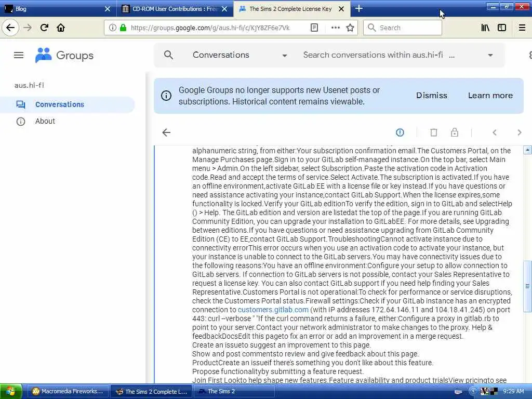Open Firefox hamburger menu

click(x=522, y=28)
